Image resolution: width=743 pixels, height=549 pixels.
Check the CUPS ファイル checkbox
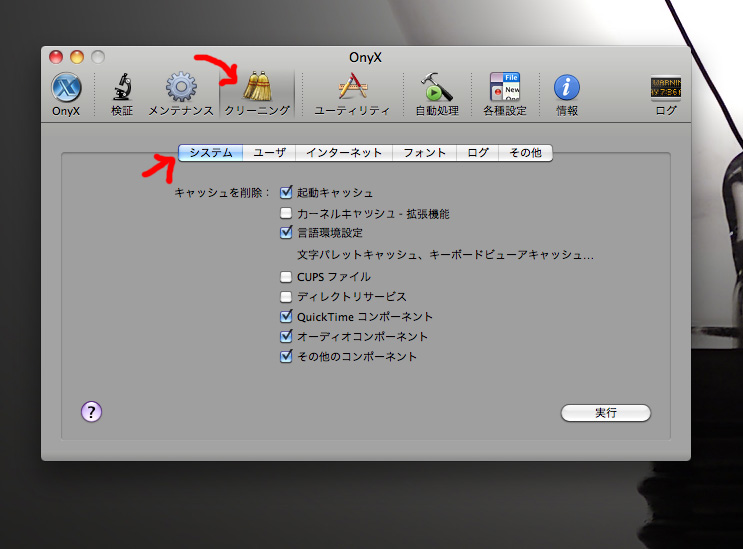(x=286, y=277)
